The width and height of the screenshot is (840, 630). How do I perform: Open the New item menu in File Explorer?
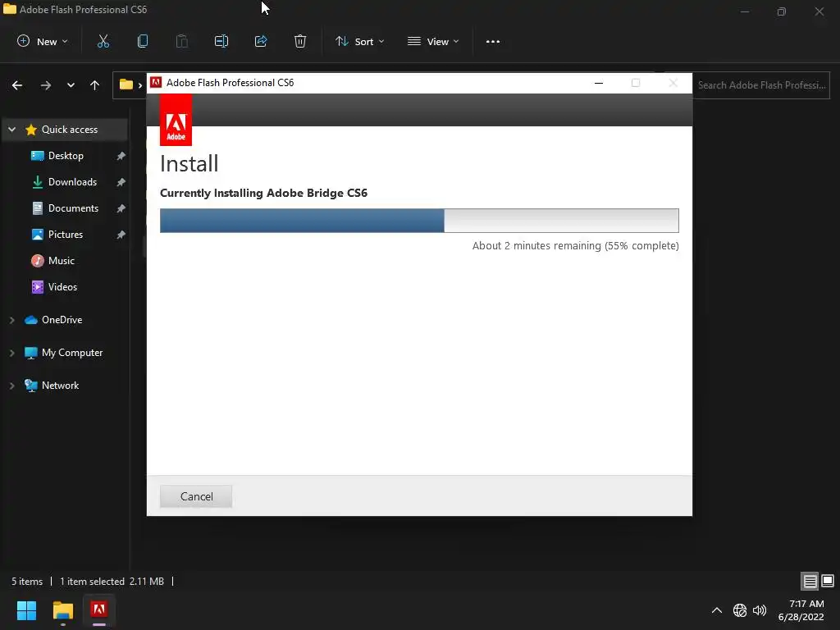pyautogui.click(x=43, y=41)
